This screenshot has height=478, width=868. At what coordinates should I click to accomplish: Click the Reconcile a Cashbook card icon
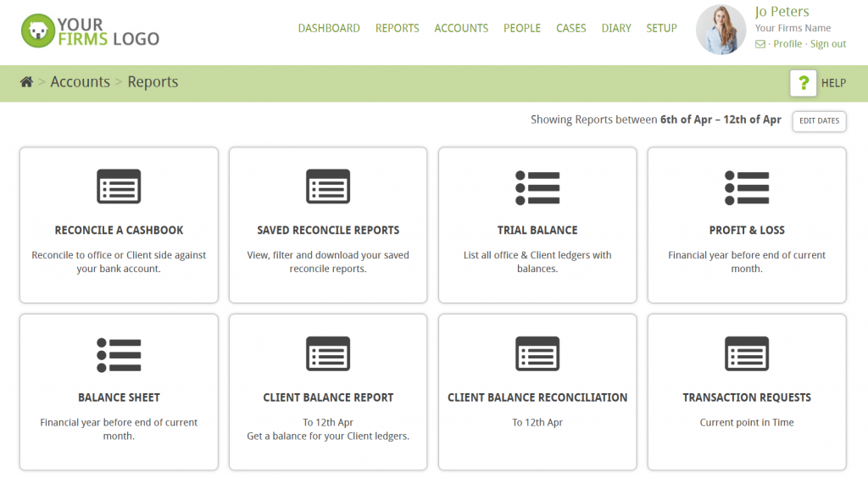click(x=119, y=186)
